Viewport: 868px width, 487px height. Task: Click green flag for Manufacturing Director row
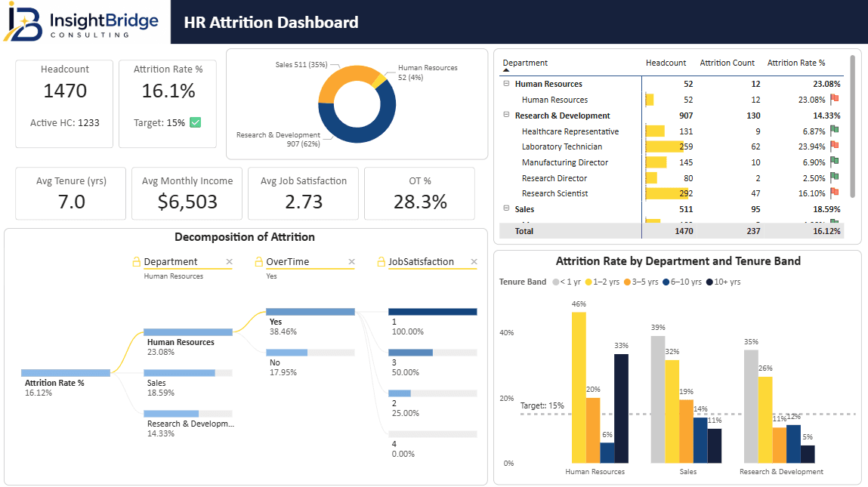point(835,162)
